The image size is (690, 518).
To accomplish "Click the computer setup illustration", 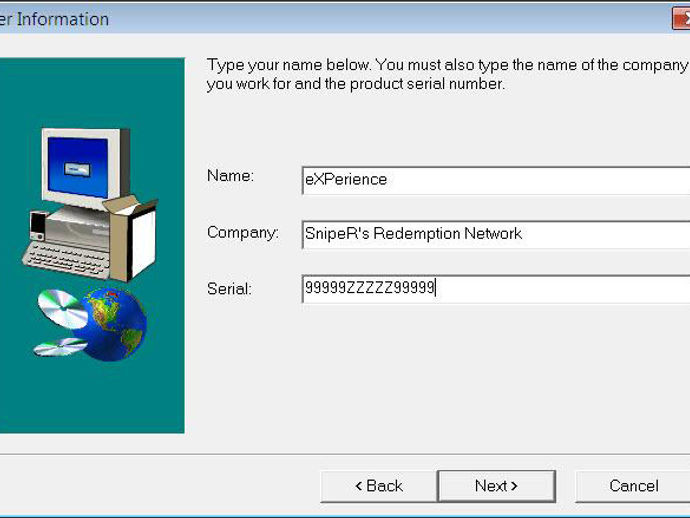I will (92, 245).
